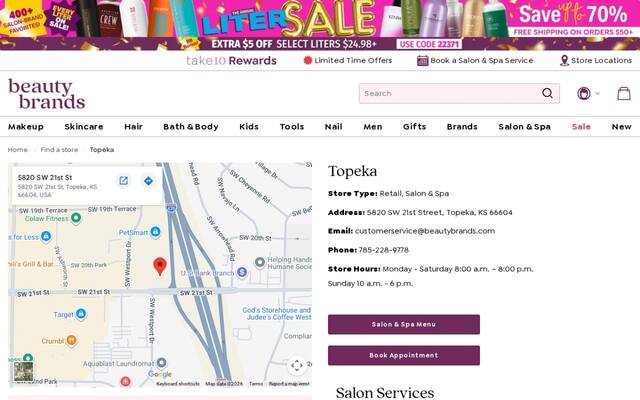Open the Salon & Spa menu
This screenshot has width=640, height=400.
[x=524, y=127]
